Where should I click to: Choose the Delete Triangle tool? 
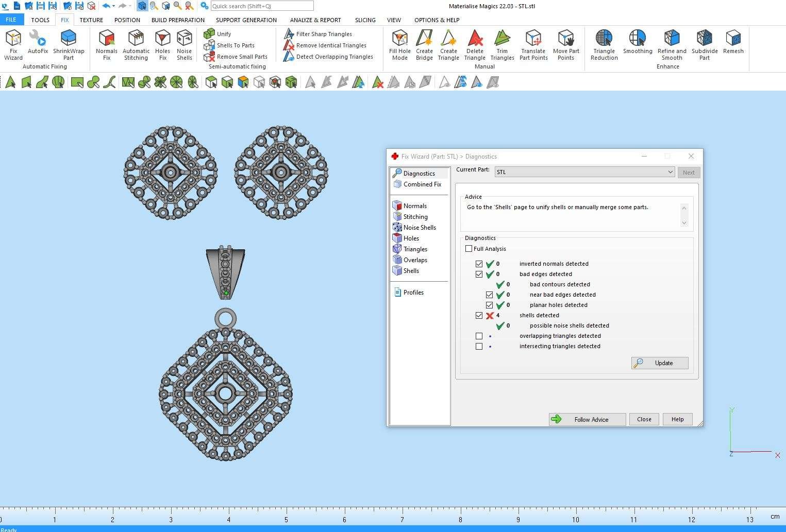(x=475, y=44)
